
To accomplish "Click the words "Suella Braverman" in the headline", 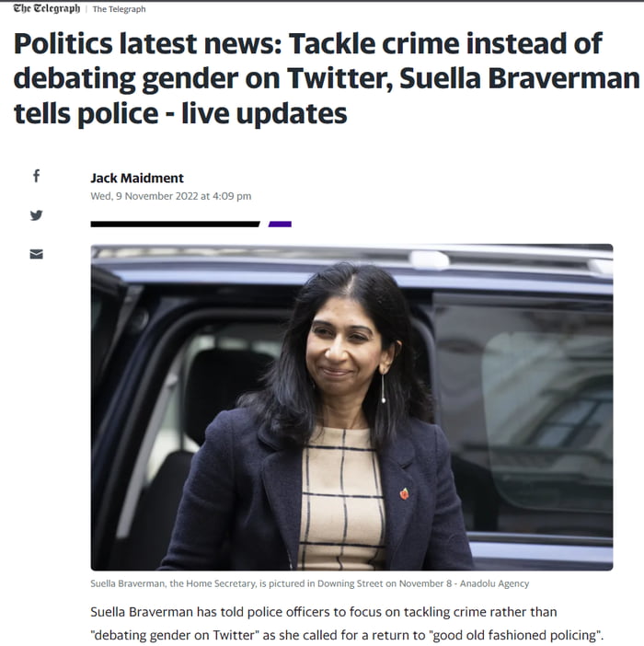I will coord(520,78).
